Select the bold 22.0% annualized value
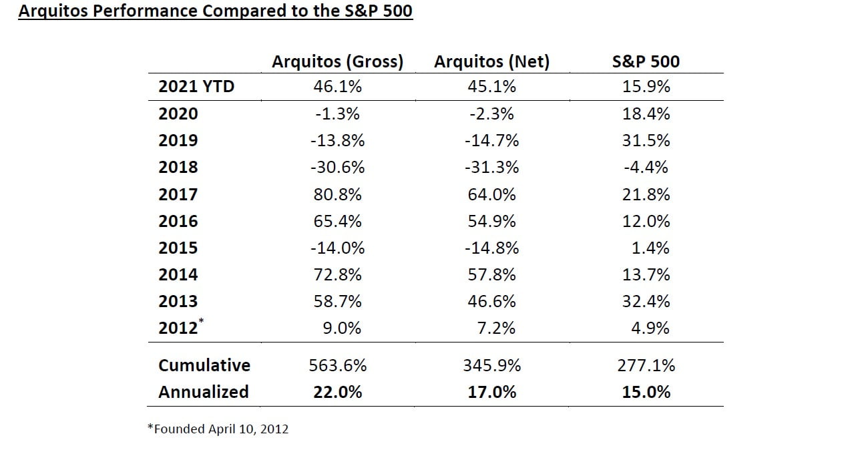Image resolution: width=868 pixels, height=458 pixels. point(337,392)
